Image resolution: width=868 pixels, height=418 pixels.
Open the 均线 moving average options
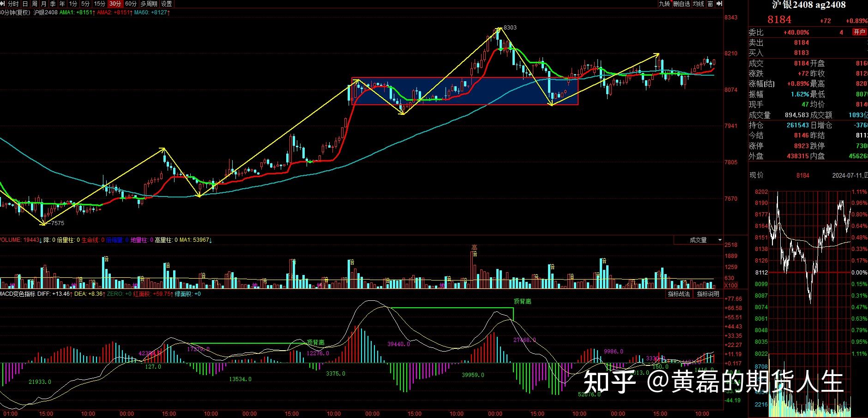pyautogui.click(x=699, y=4)
